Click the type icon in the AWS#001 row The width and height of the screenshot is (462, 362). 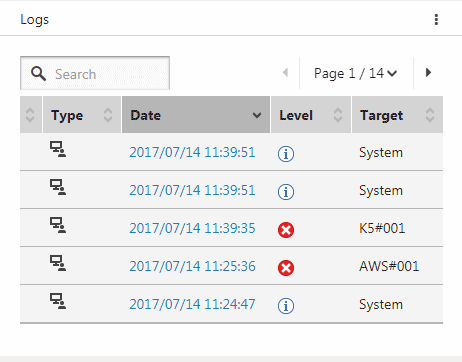(58, 263)
